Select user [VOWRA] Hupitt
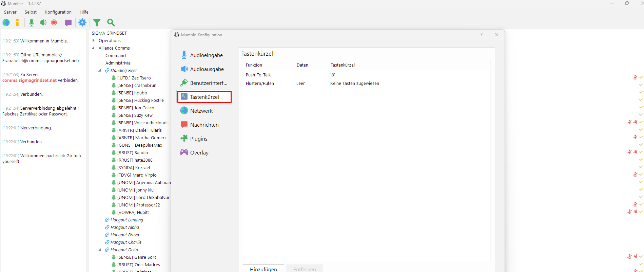Viewport: 644px width, 272px height. [133, 212]
